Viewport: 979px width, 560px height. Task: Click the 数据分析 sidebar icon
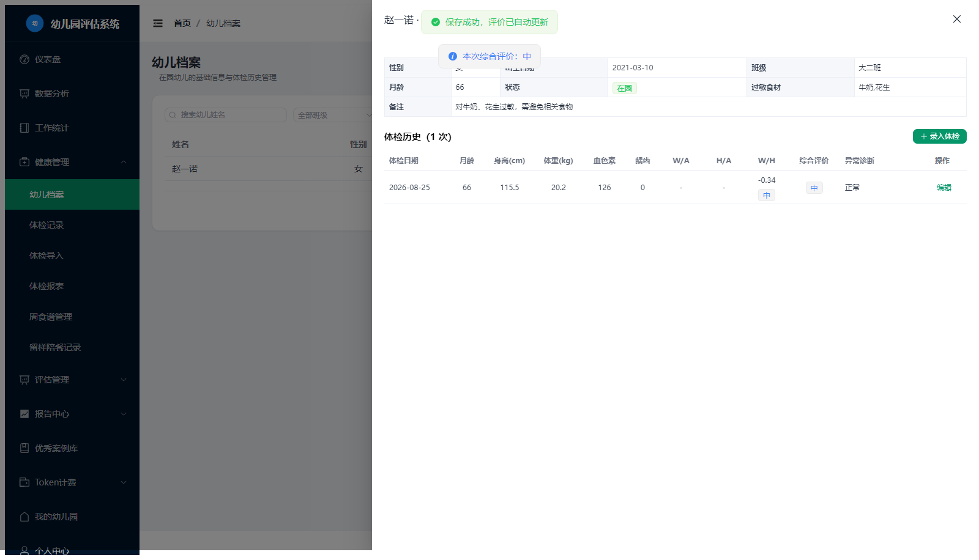(24, 94)
